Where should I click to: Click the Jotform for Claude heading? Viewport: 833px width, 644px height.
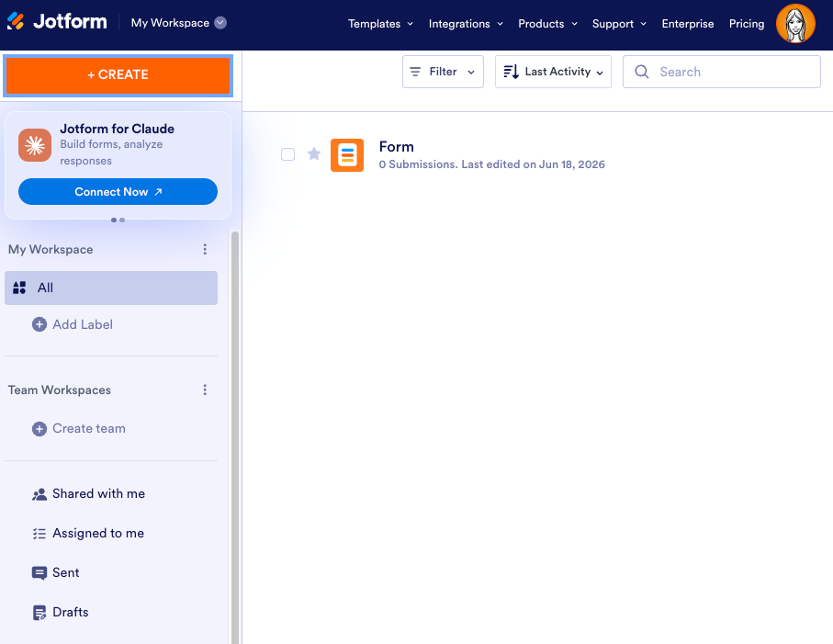tap(117, 130)
